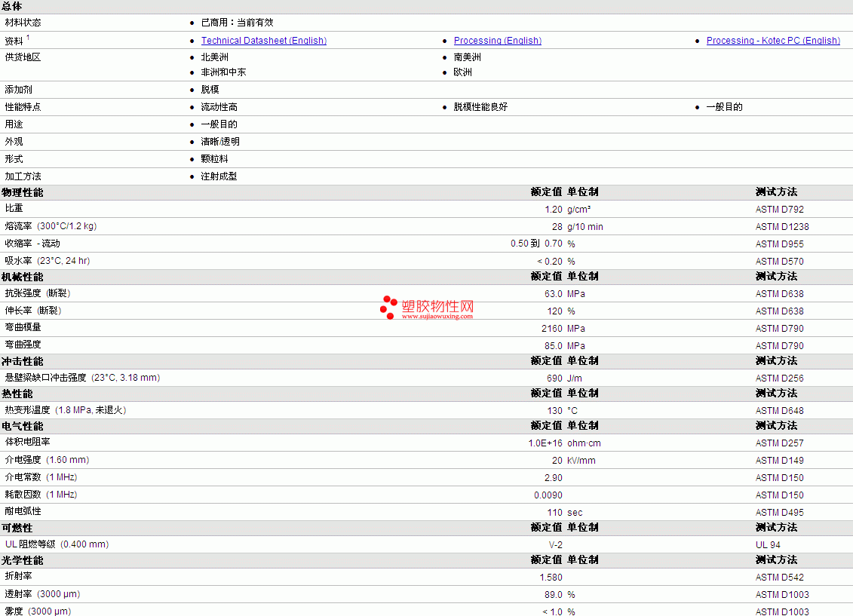Click the UL 94 test method
Screen dimensions: 853x616
coord(768,545)
